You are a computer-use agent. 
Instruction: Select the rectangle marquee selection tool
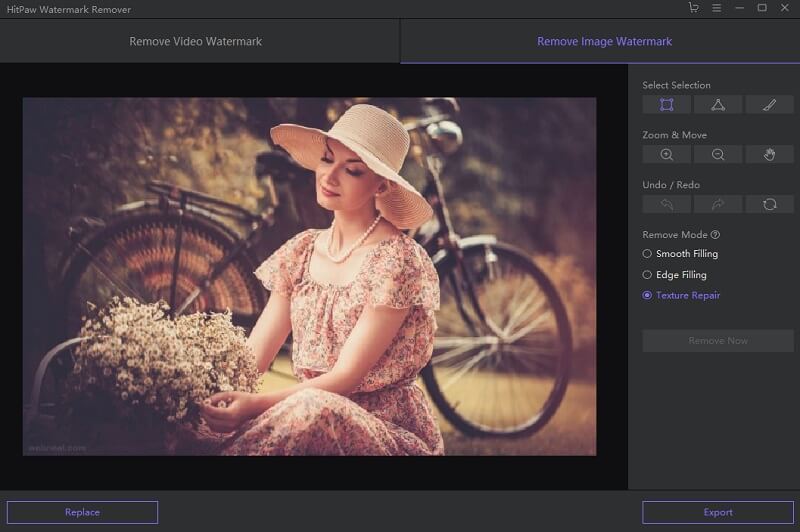(x=667, y=104)
